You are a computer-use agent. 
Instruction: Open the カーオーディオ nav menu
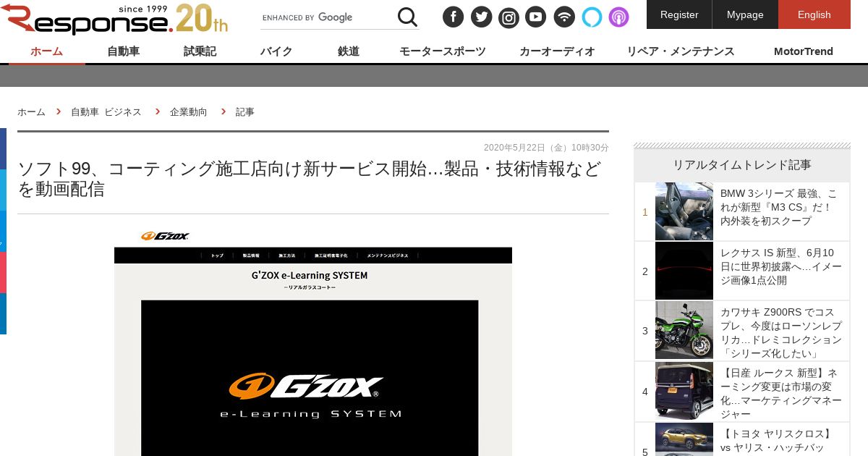[557, 51]
